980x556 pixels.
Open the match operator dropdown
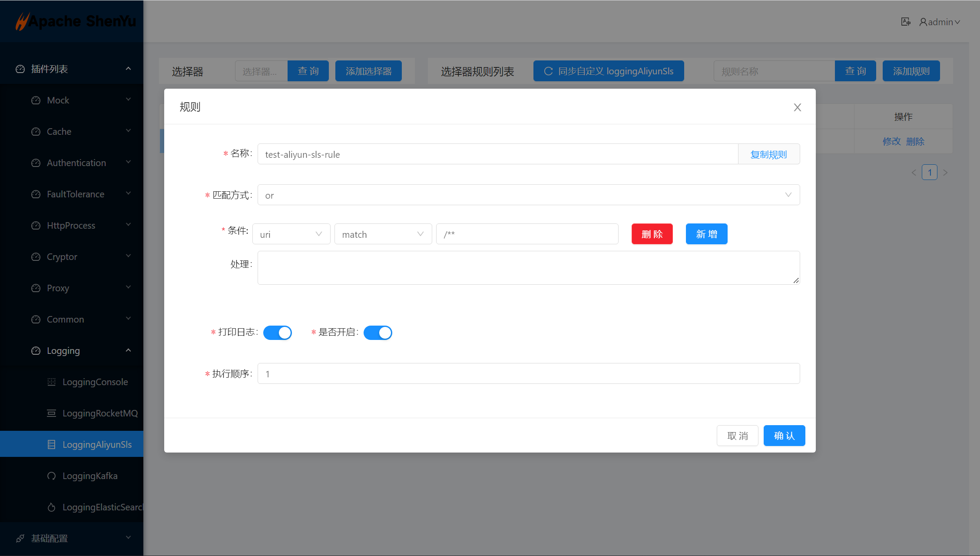point(383,234)
